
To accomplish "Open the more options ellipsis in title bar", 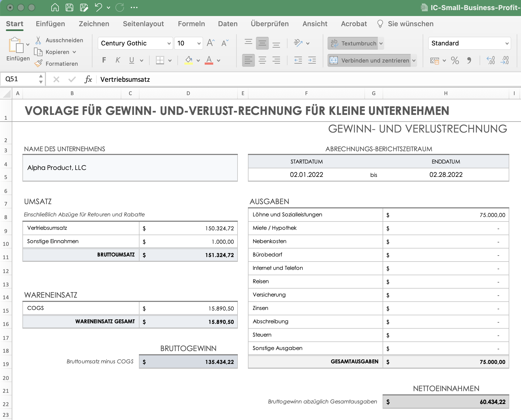I will (x=134, y=7).
